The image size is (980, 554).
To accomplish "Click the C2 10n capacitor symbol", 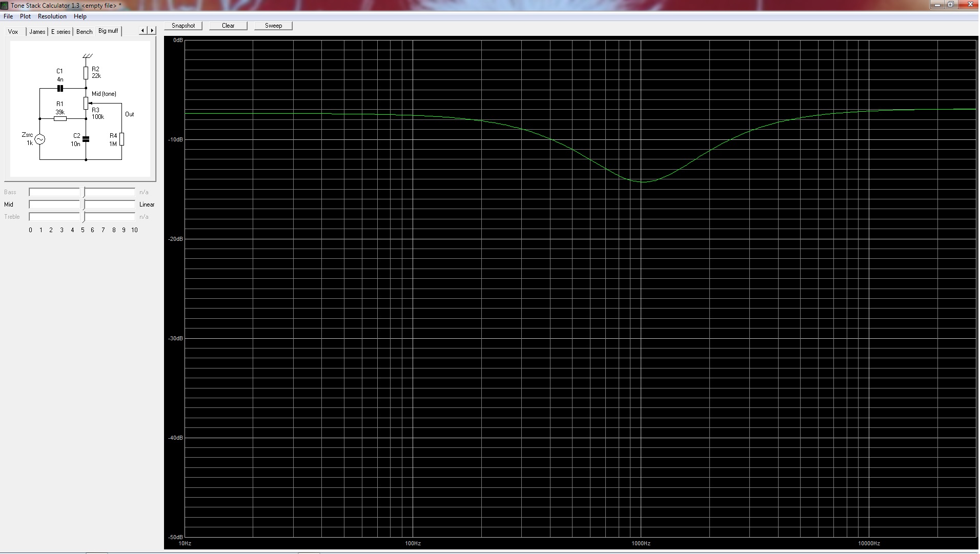I will (x=86, y=139).
